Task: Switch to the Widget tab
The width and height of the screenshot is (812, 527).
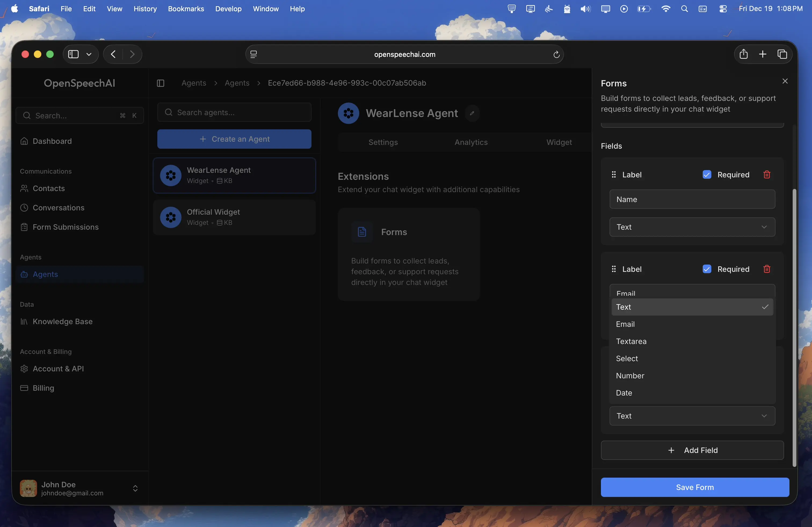Action: 559,142
